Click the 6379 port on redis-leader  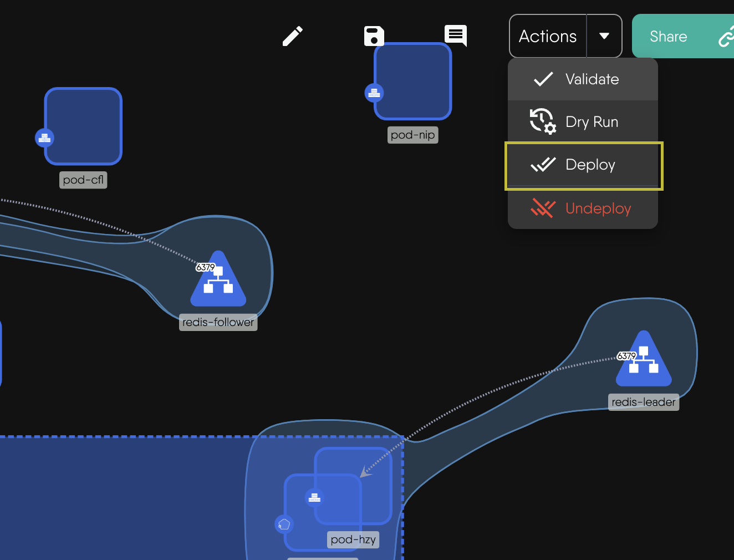pos(626,356)
